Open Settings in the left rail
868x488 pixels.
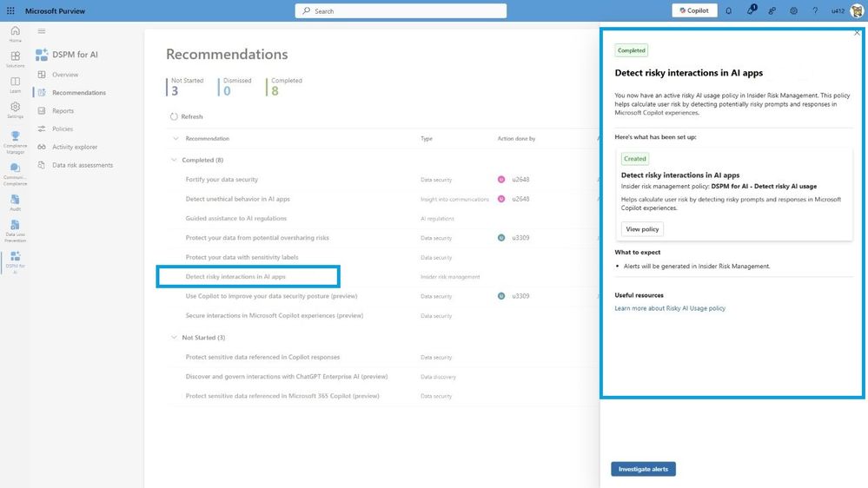click(x=15, y=110)
